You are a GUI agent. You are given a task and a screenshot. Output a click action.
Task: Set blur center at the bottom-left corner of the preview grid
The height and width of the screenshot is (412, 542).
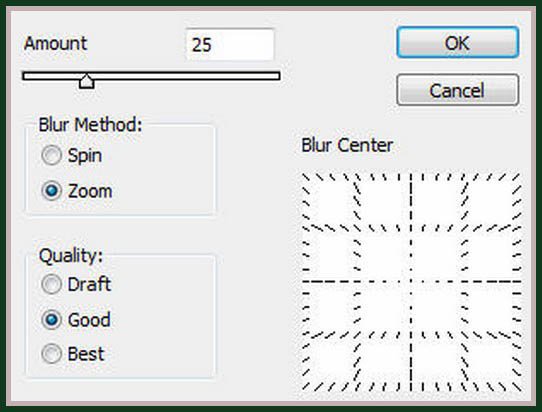click(x=304, y=388)
